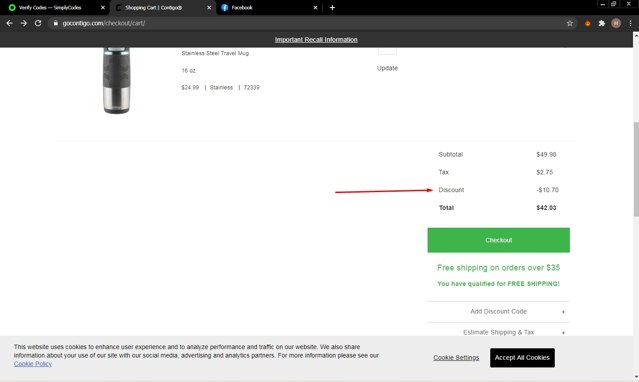Minimize the Chrome window
639x382 pixels.
coord(602,4)
